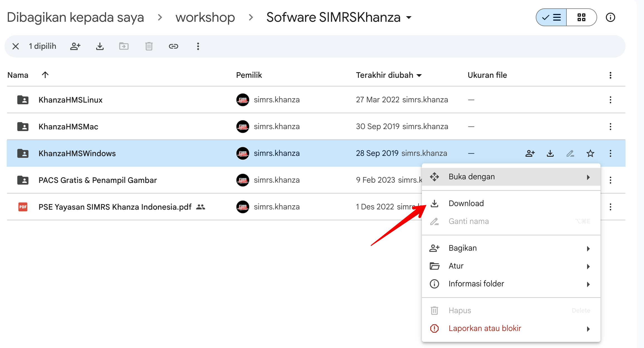Click the PDF file type icon
The height and width of the screenshot is (348, 644).
23,207
